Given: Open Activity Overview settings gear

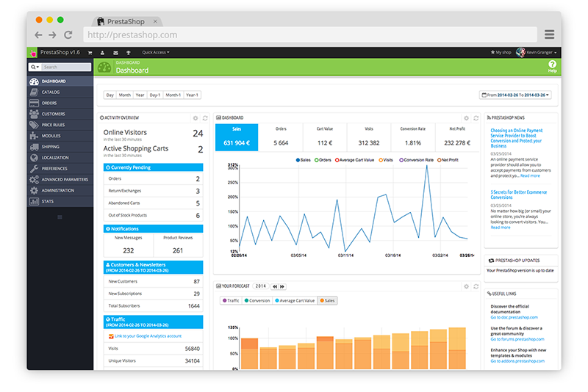Looking at the screenshot, I should [x=196, y=118].
